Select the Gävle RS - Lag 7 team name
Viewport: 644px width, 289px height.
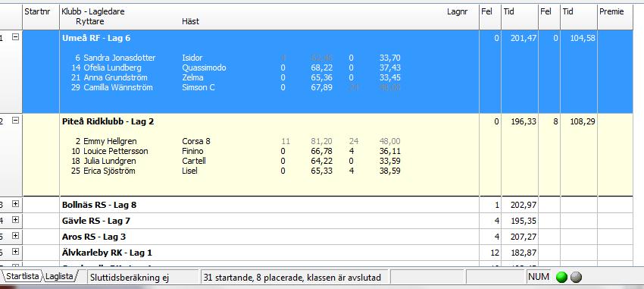coord(95,221)
